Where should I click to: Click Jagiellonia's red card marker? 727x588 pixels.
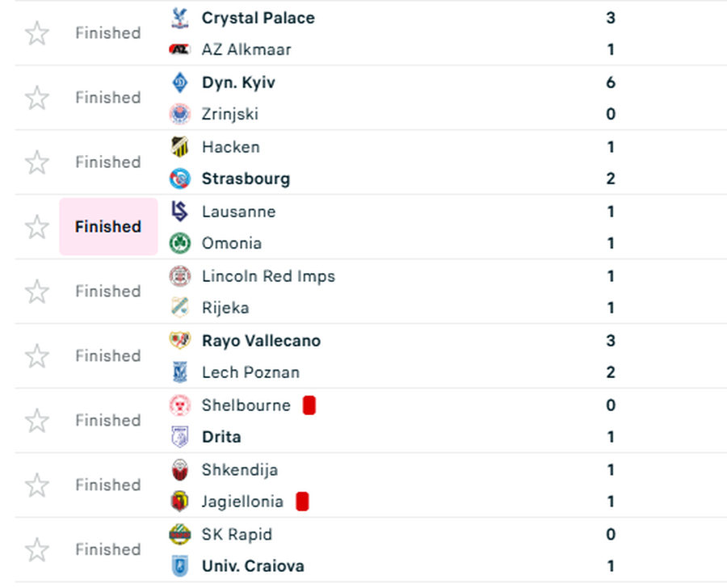(x=302, y=502)
